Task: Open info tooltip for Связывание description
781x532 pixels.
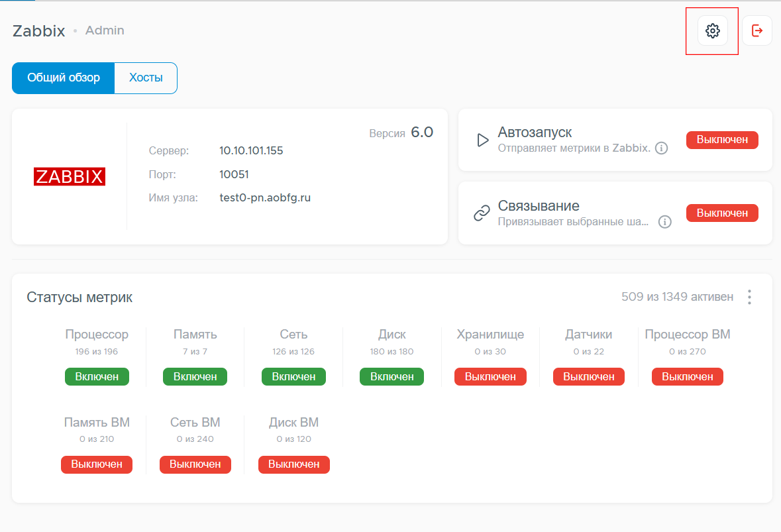Action: (665, 222)
